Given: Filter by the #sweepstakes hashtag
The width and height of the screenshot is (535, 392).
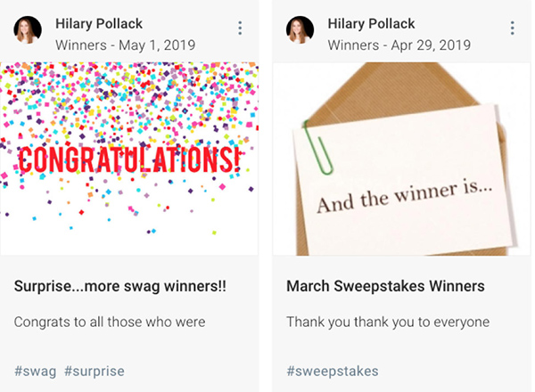Looking at the screenshot, I should [x=332, y=371].
